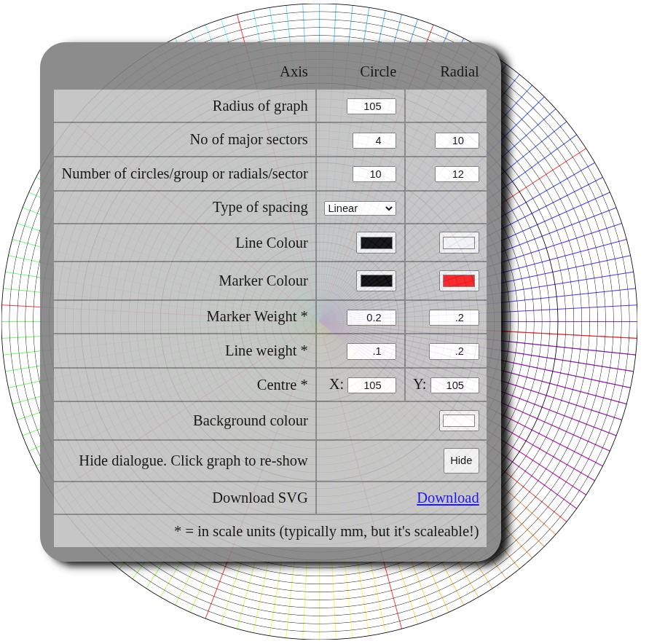Edit the Radial marker weight field
This screenshot has width=649, height=644.
[x=454, y=318]
